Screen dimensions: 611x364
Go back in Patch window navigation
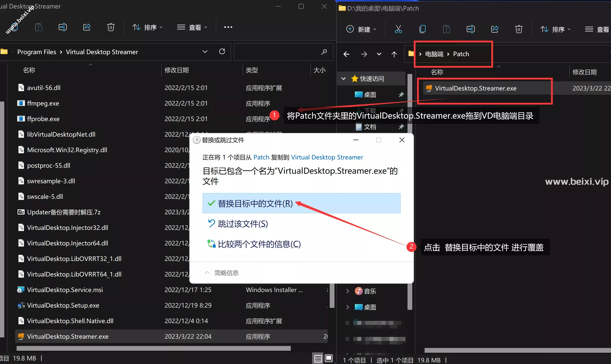347,54
